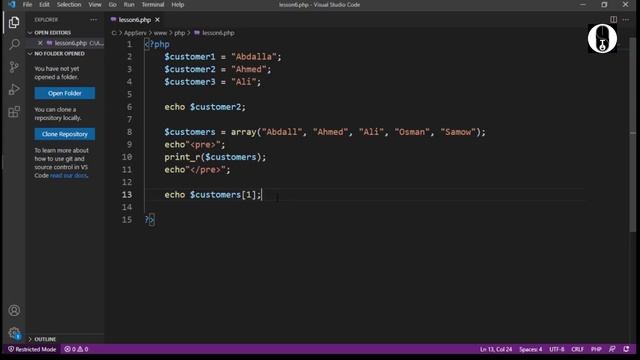Click UTF-8 encoding in status bar
640x360 pixels.
[557, 349]
